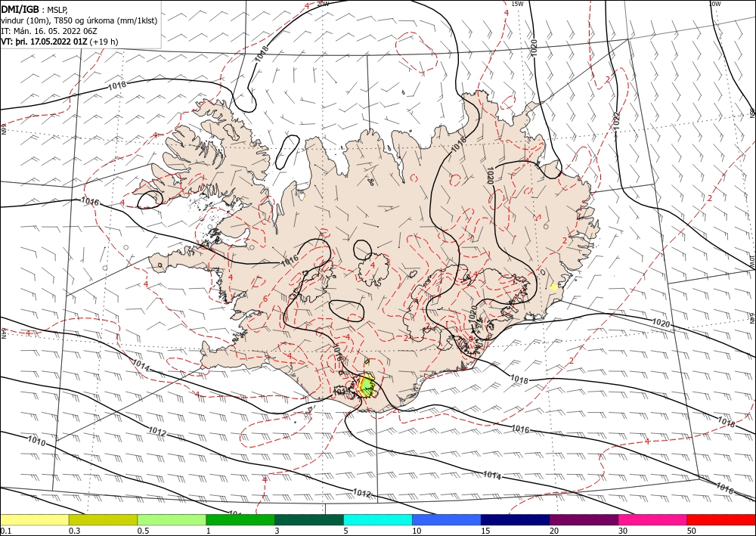Click legend value '50'

click(692, 531)
